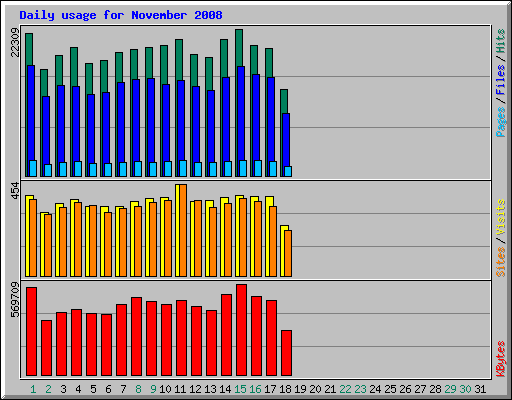Click the green hits bar for day 18

[283, 101]
